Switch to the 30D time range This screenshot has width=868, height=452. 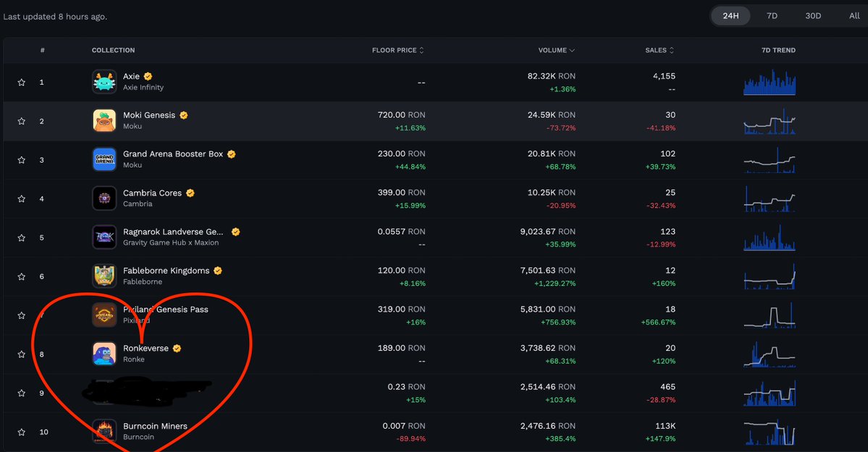pyautogui.click(x=813, y=16)
